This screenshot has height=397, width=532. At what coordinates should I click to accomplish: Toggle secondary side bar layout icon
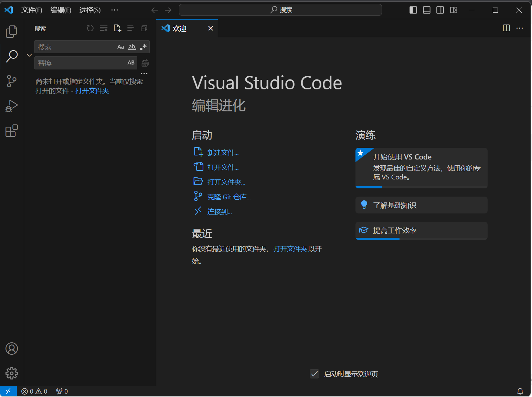pos(440,10)
